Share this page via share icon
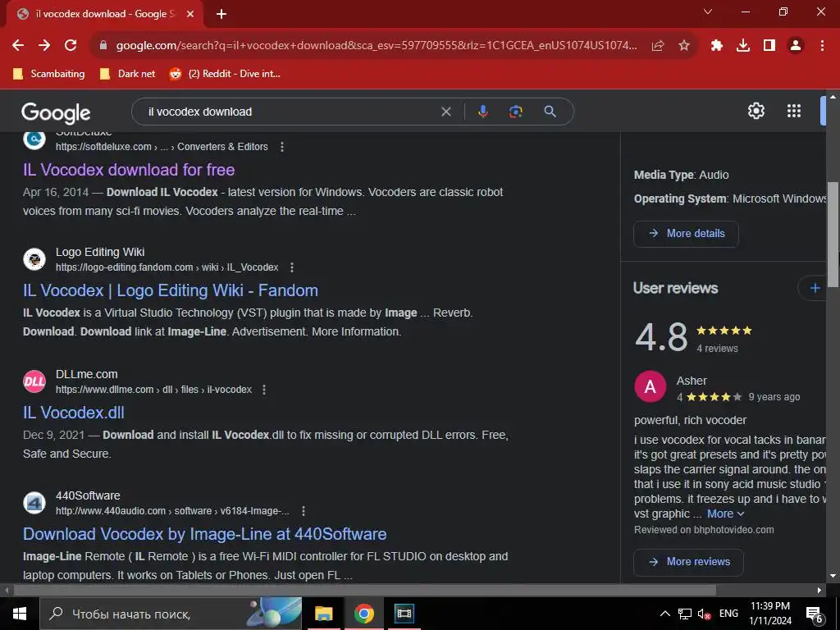This screenshot has width=840, height=630. [x=658, y=46]
